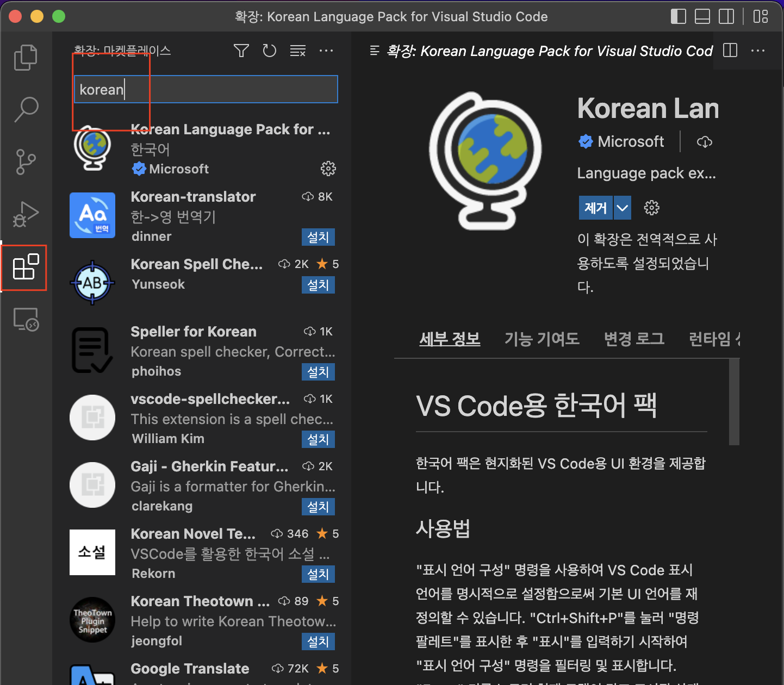Screen dimensions: 784x685
Task: Click the Korean Language Pack globe icon in list
Action: [92, 148]
